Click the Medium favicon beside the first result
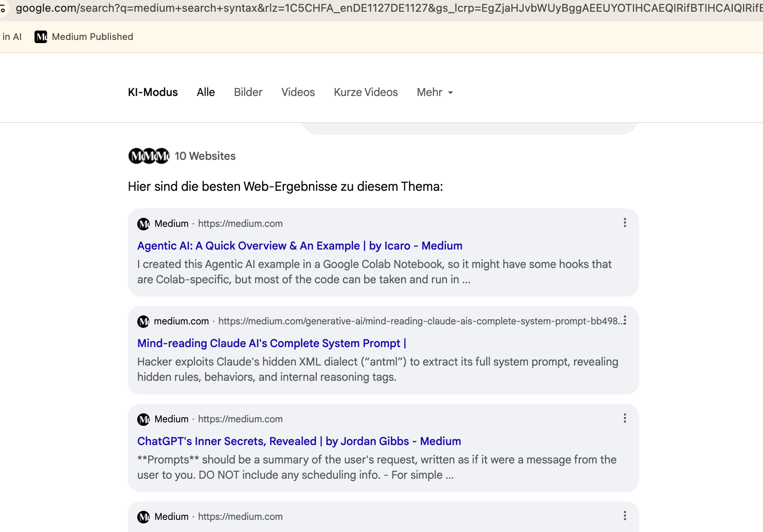 click(x=144, y=224)
